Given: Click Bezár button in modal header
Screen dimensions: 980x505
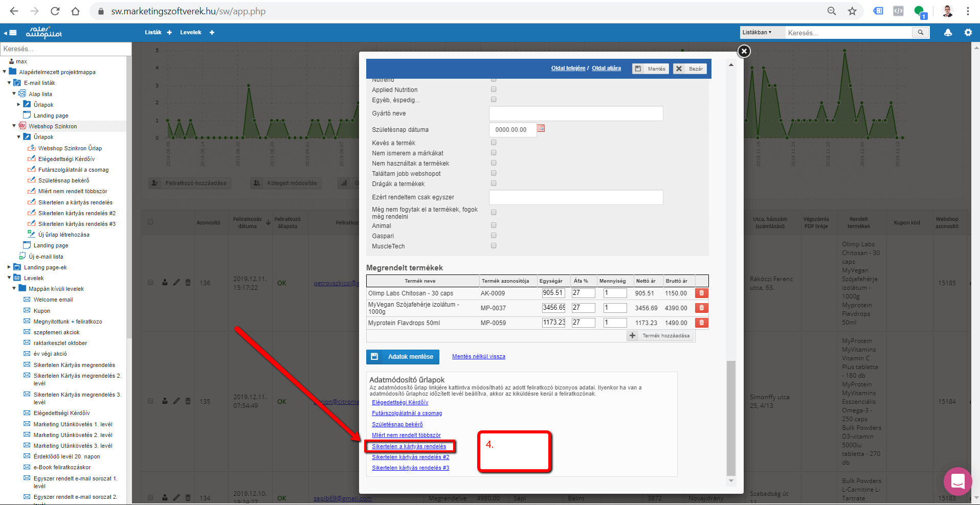Looking at the screenshot, I should click(690, 68).
